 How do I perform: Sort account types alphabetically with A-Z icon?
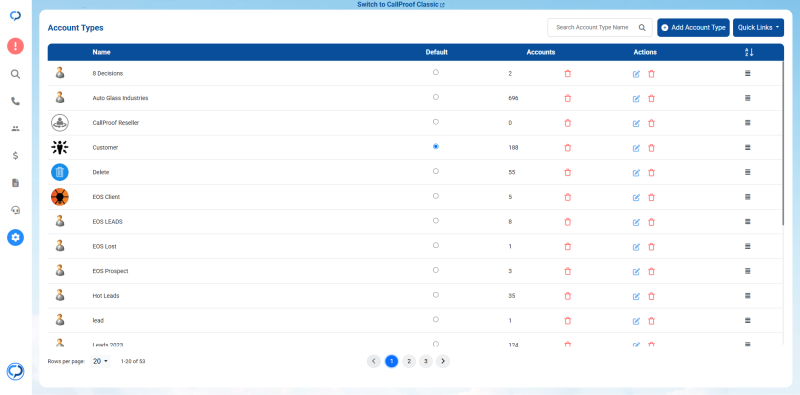[x=748, y=52]
